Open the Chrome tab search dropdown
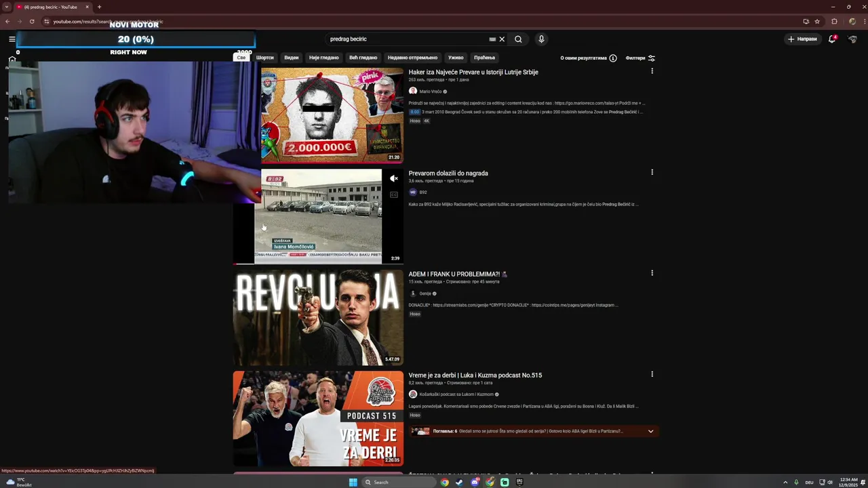868x488 pixels. click(7, 7)
